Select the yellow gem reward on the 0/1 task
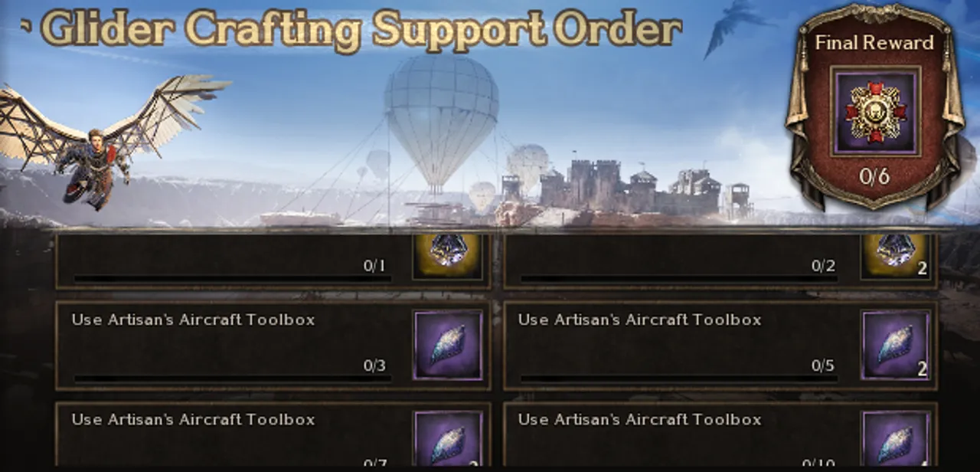The height and width of the screenshot is (472, 980). coord(448,255)
